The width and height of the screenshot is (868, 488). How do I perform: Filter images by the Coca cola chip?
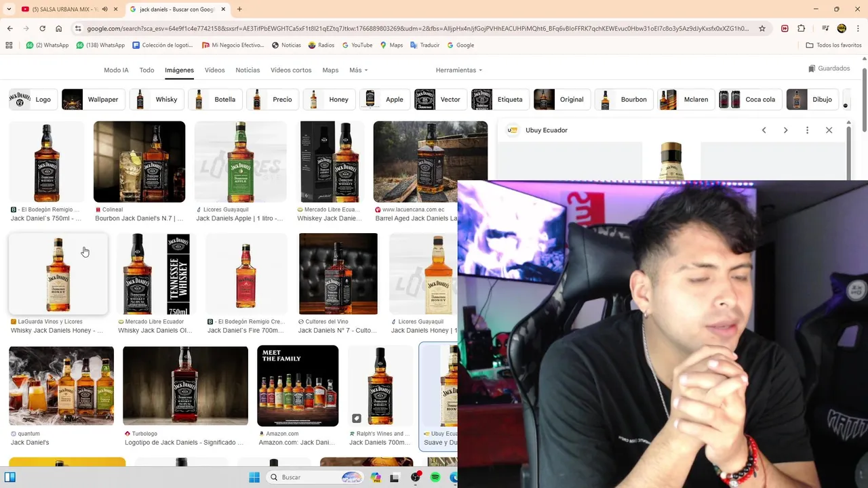pos(749,100)
